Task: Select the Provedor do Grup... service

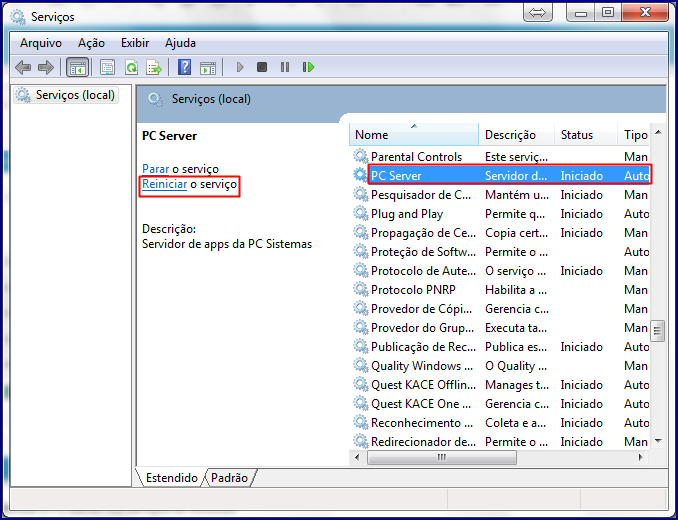Action: point(422,328)
